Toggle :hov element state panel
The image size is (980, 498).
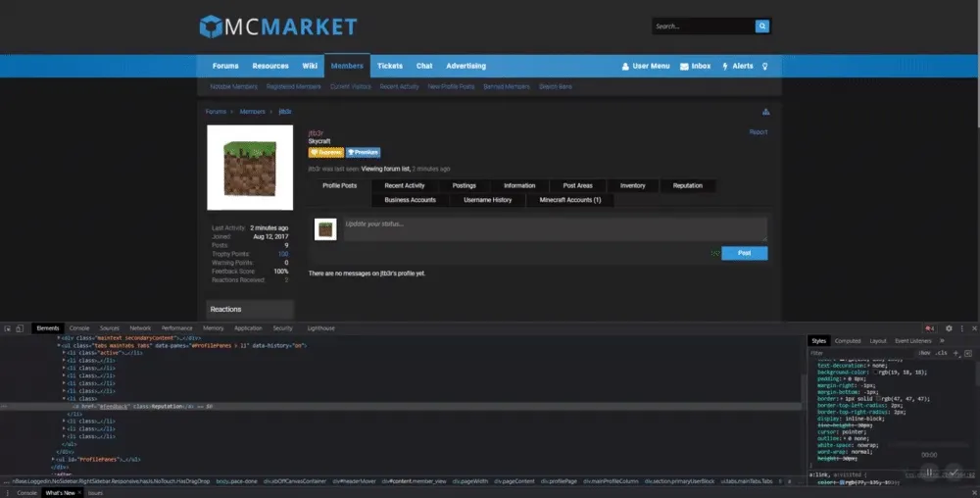(924, 353)
